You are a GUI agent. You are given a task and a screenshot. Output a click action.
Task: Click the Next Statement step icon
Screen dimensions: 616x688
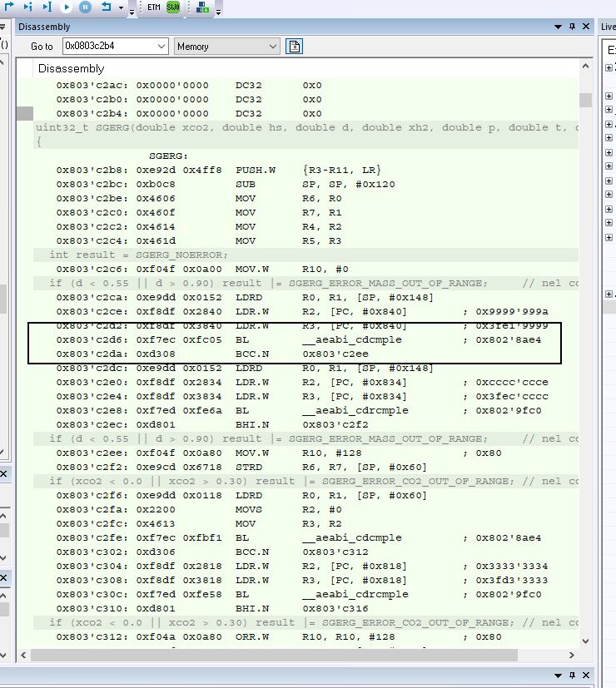(x=27, y=7)
